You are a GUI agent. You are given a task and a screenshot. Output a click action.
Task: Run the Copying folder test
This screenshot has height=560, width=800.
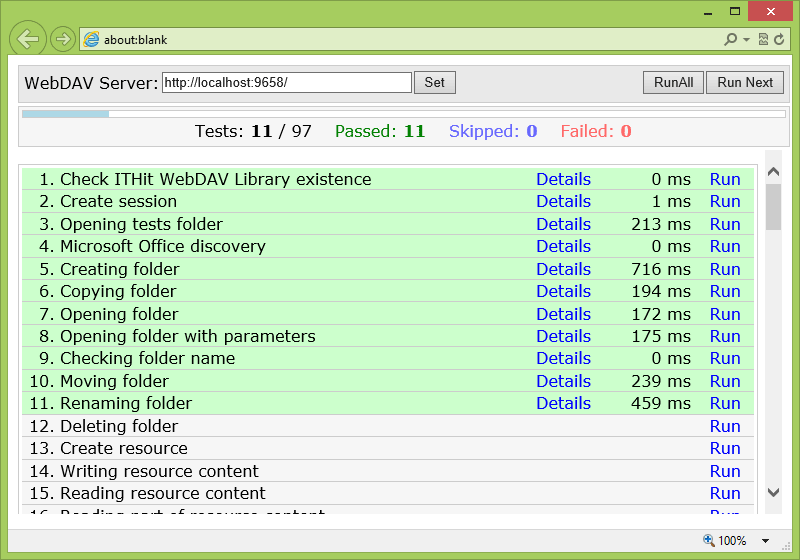(725, 291)
